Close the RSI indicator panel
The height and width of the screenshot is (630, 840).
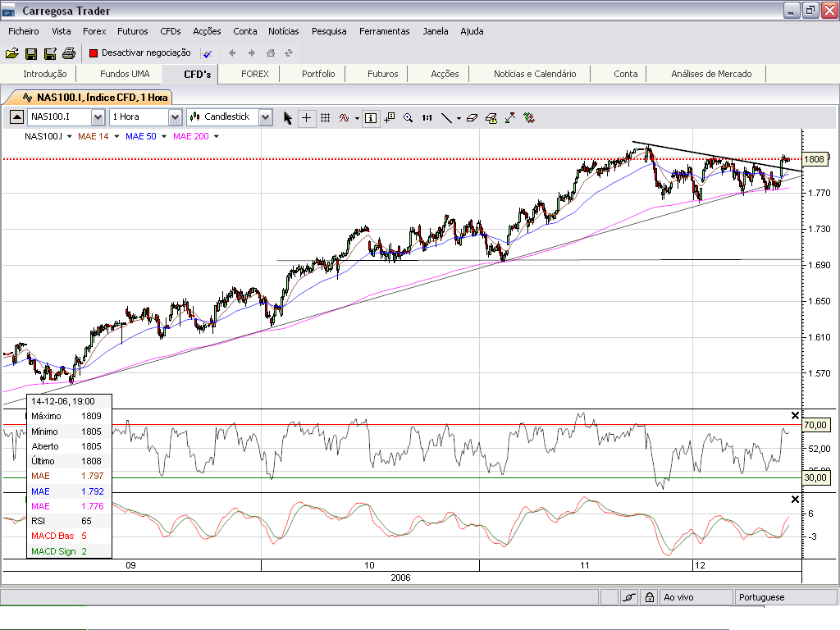pos(794,416)
